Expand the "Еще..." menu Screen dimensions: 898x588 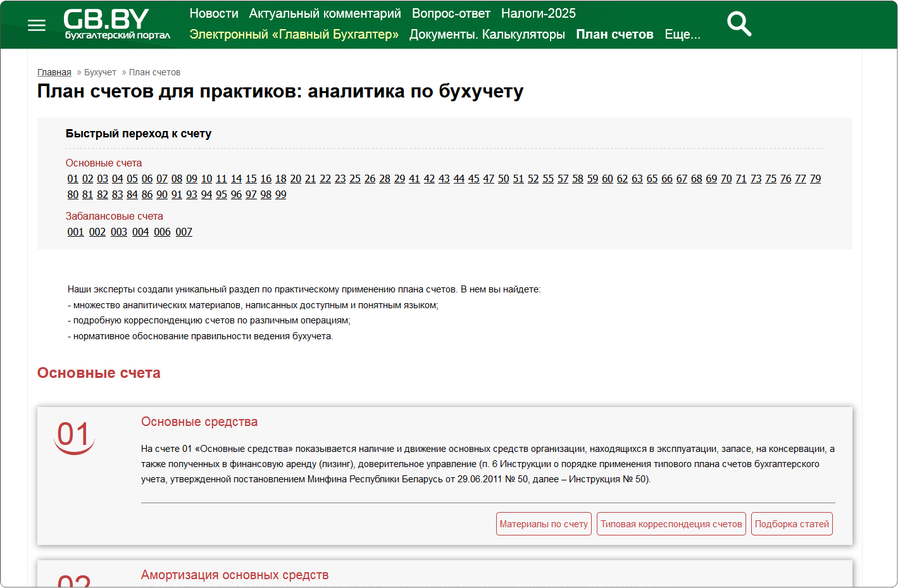[x=682, y=34]
